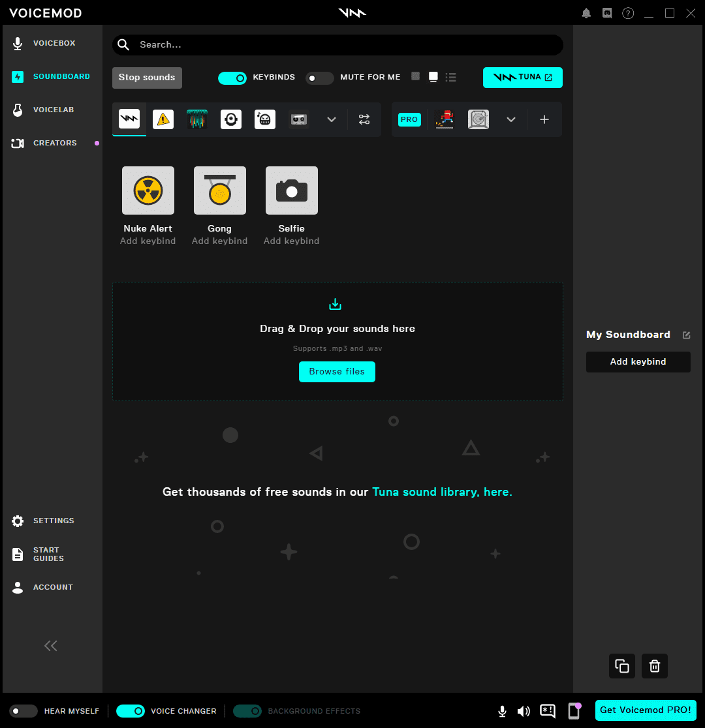Open the Tuna sound library button
705x728 pixels.
coord(523,78)
